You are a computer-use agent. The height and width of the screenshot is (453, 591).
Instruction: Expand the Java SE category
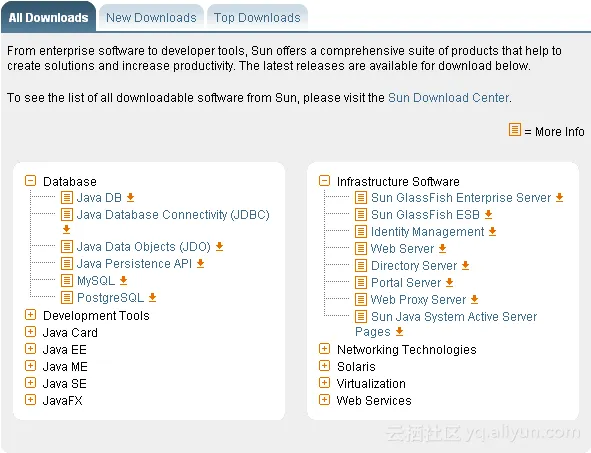31,383
